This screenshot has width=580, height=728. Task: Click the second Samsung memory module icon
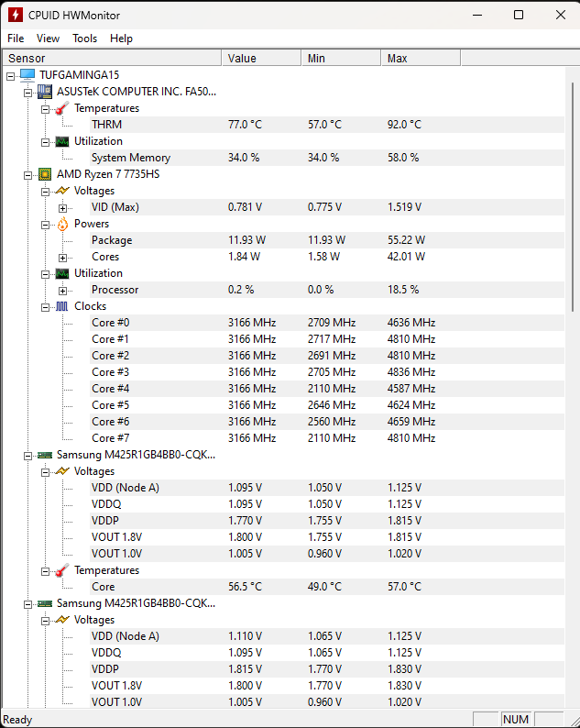45,603
